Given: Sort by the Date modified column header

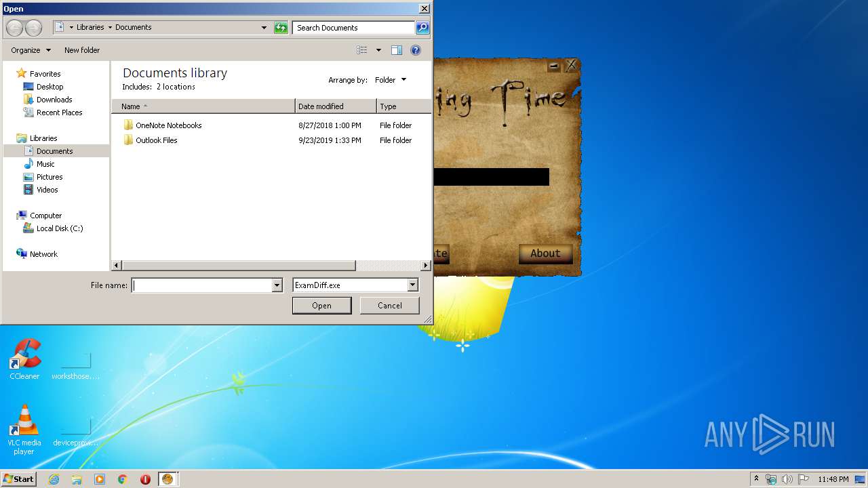Looking at the screenshot, I should click(x=336, y=106).
